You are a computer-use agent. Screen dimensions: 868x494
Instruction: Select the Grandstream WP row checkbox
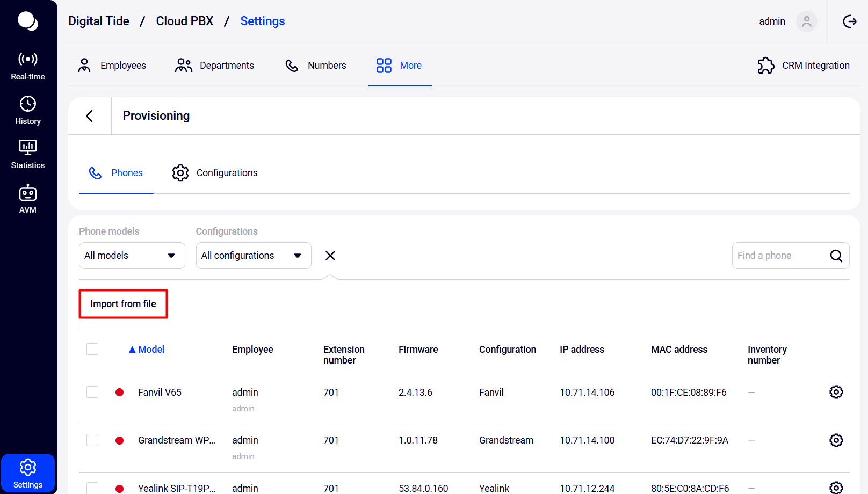[92, 440]
